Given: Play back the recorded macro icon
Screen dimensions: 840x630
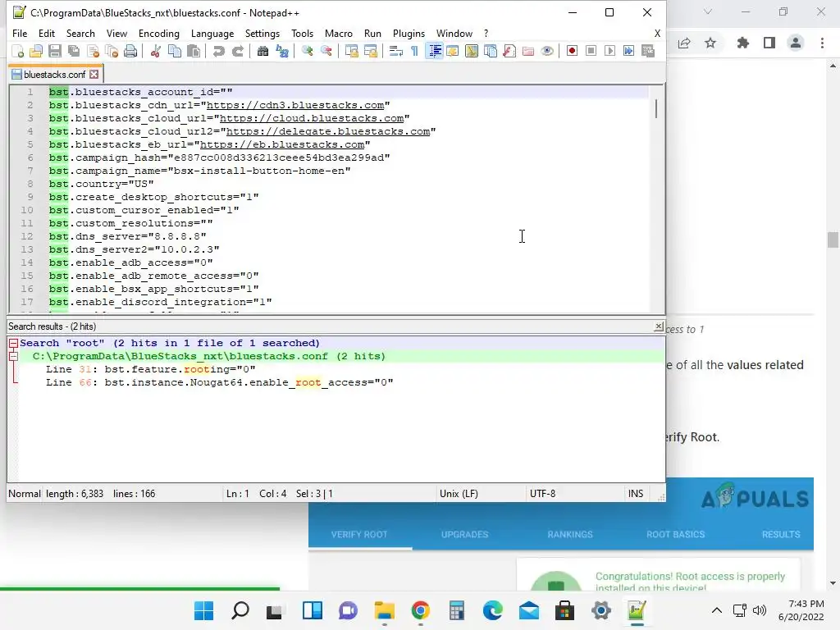Looking at the screenshot, I should [609, 51].
